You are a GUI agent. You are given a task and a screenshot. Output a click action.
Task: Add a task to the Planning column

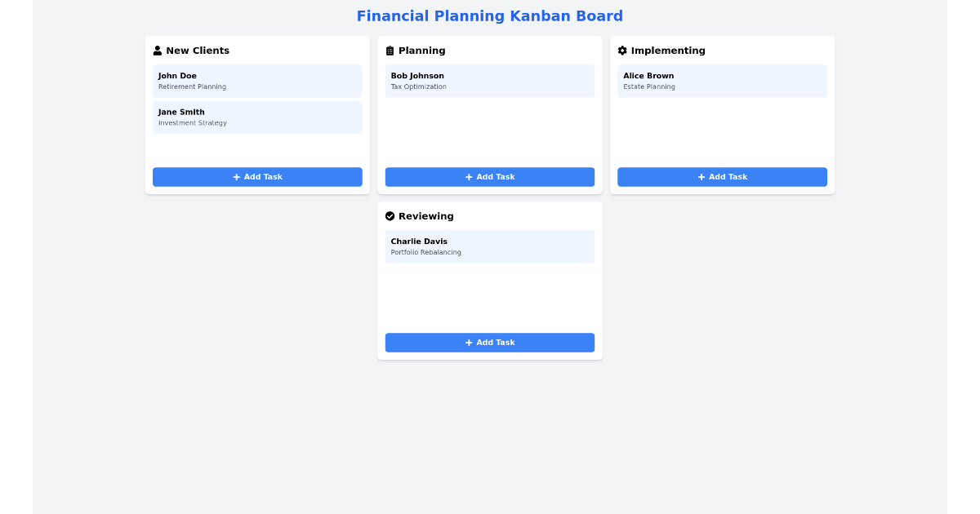pyautogui.click(x=490, y=176)
